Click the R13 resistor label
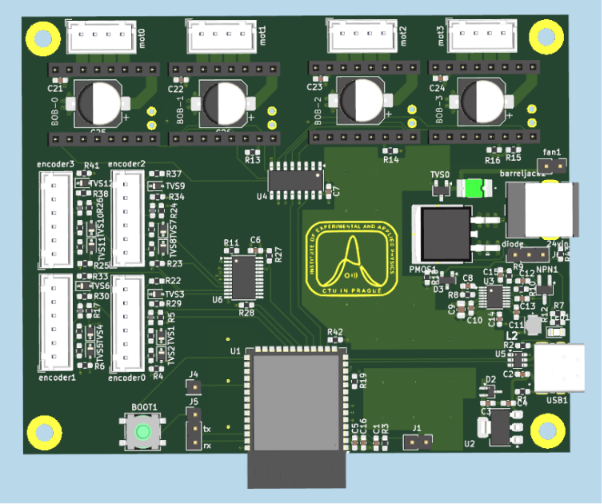602x504 pixels. click(x=253, y=160)
